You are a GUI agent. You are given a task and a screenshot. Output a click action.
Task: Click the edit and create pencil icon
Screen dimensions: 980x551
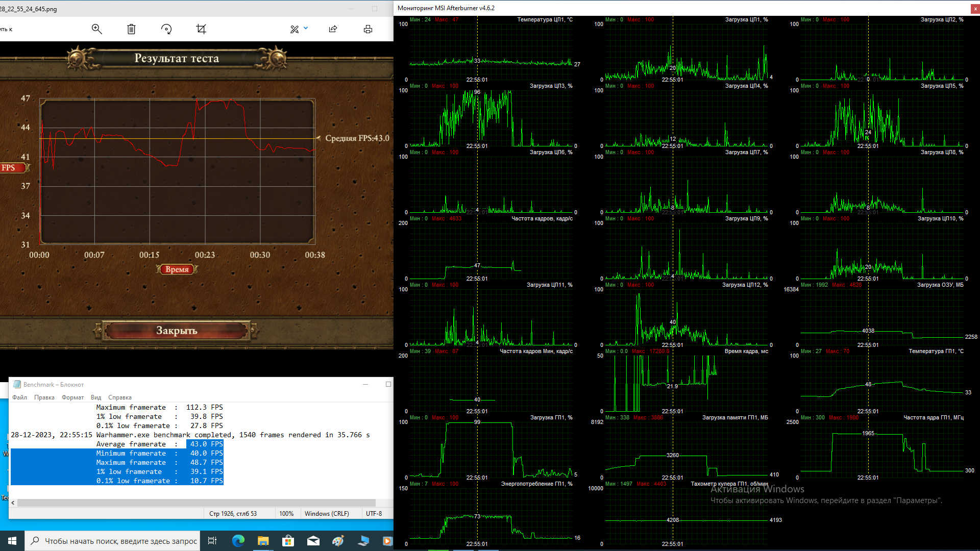click(295, 29)
